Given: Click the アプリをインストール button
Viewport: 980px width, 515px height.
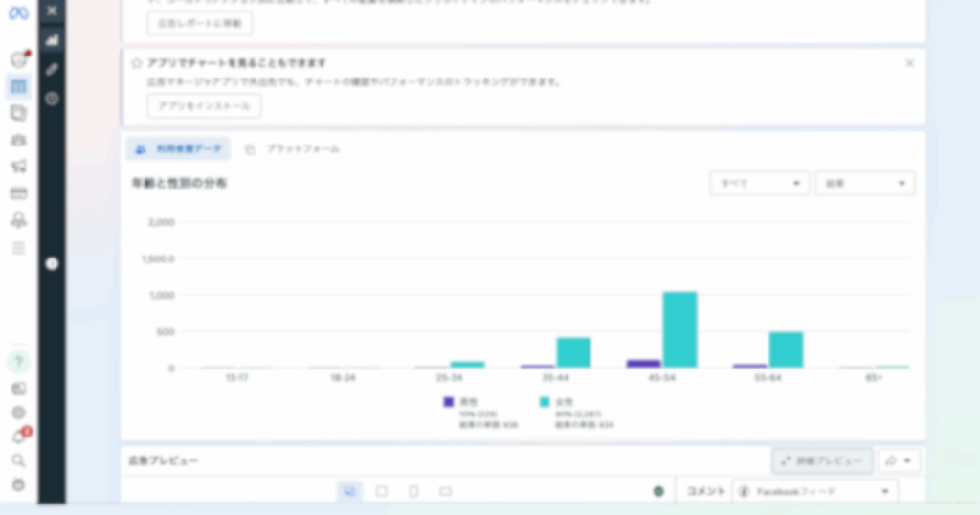Looking at the screenshot, I should tap(204, 106).
